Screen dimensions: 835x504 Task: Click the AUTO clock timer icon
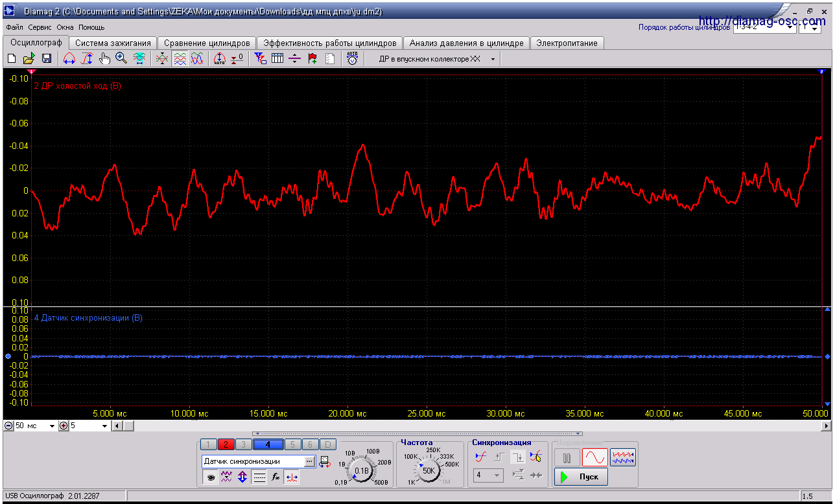click(352, 59)
